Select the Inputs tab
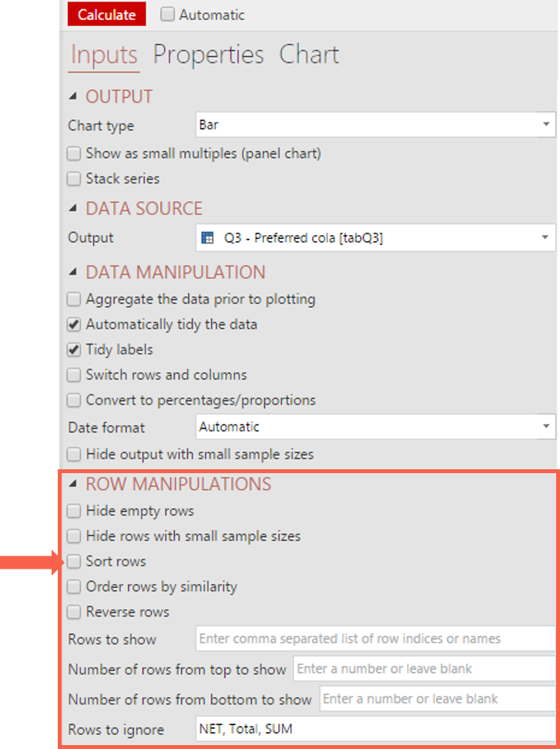Image resolution: width=560 pixels, height=749 pixels. coord(104,55)
